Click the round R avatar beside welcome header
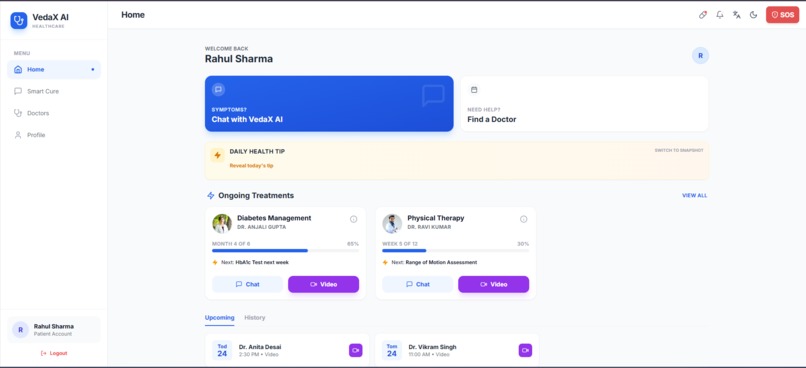Viewport: 806px width, 368px height. tap(700, 56)
